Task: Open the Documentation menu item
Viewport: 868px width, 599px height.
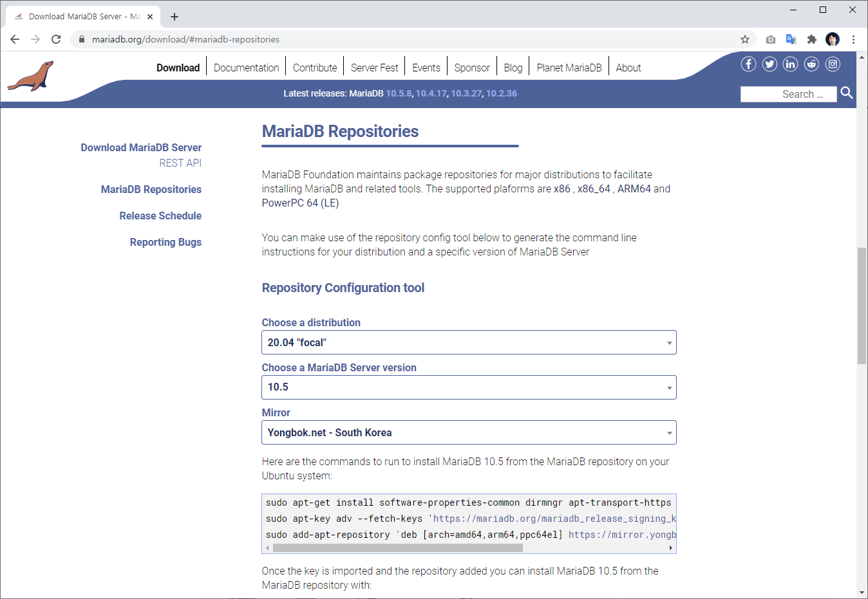Action: tap(247, 68)
